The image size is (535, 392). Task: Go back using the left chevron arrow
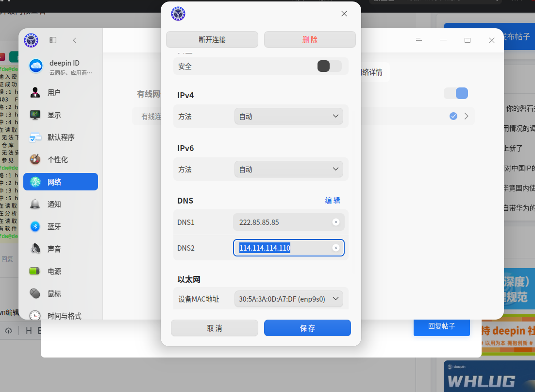click(74, 40)
